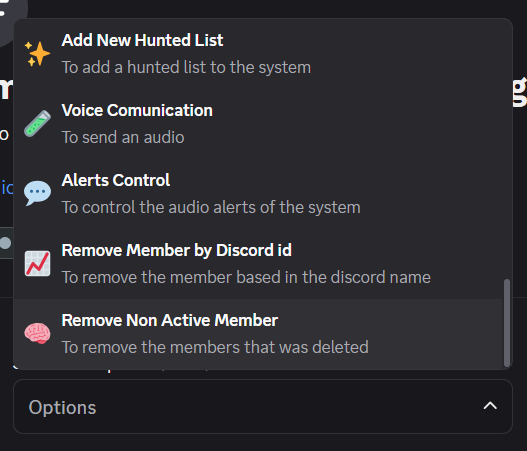The image size is (527, 451).
Task: Click 'To remove the members that was deleted'
Action: point(215,347)
